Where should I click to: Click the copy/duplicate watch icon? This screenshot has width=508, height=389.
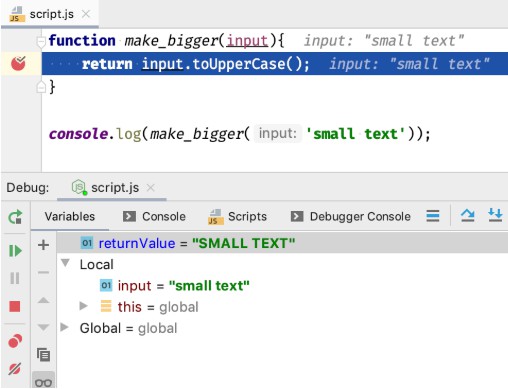pos(43,355)
